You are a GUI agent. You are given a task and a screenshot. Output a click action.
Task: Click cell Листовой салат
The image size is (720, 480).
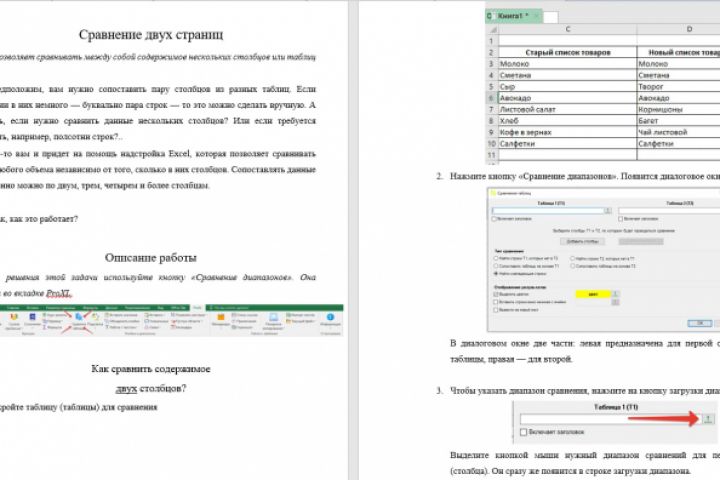point(568,109)
